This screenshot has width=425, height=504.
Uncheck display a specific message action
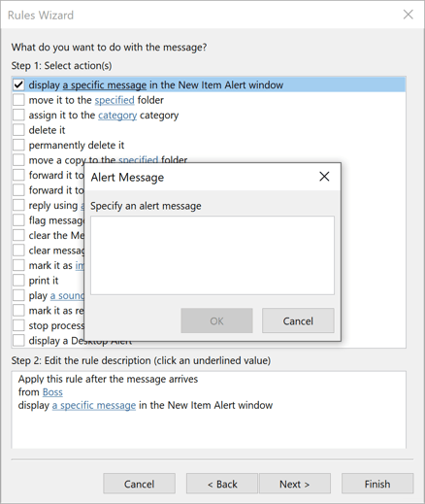pyautogui.click(x=18, y=84)
